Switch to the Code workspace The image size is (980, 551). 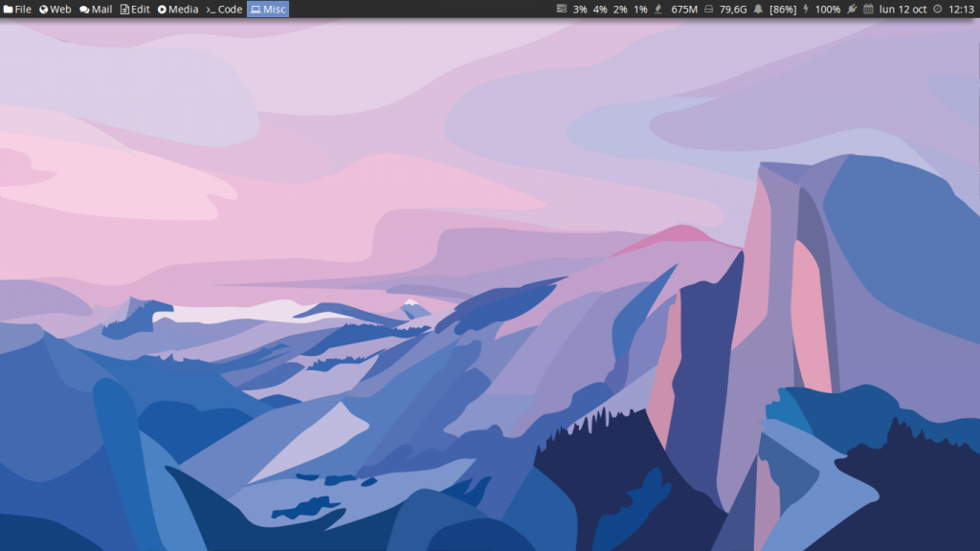coord(224,10)
